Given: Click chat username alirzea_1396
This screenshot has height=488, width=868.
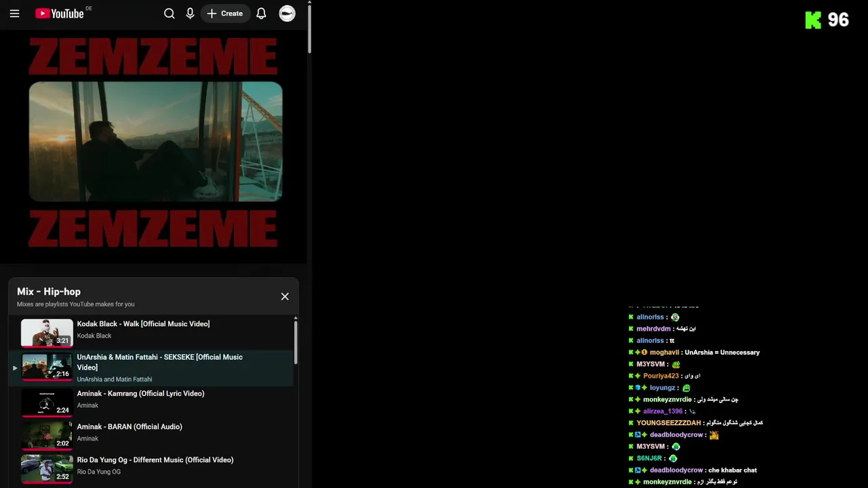Looking at the screenshot, I should 663,411.
